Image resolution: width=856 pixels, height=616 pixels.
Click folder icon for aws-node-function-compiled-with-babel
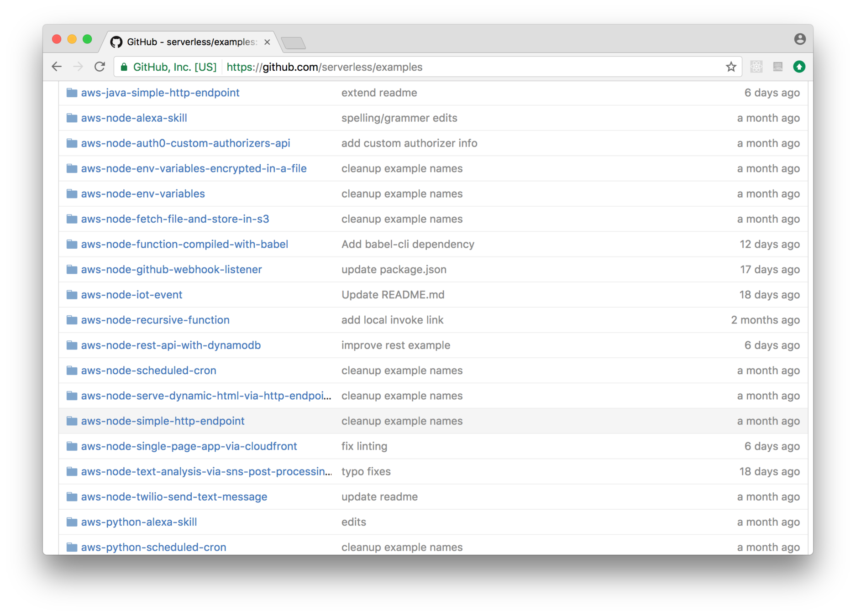[72, 244]
